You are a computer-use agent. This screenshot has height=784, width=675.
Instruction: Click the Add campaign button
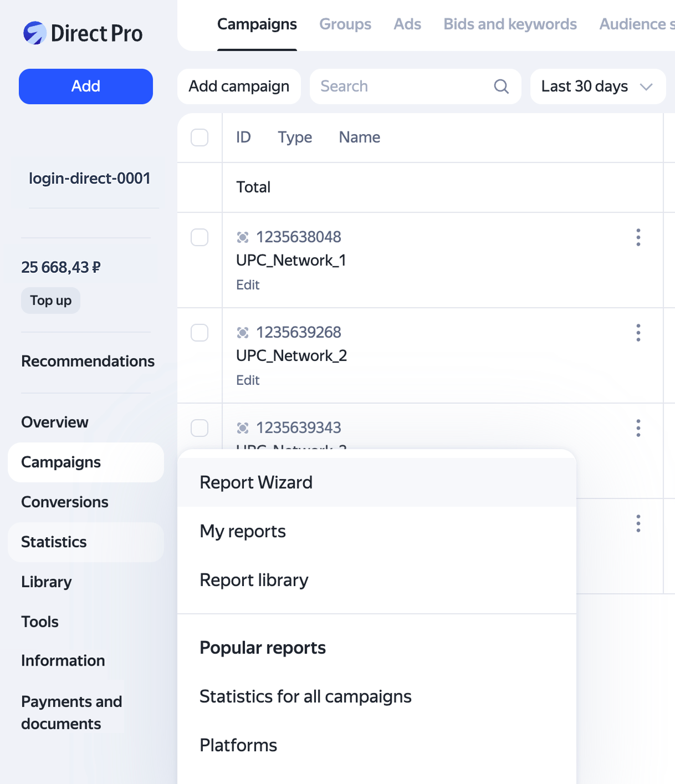pos(239,86)
